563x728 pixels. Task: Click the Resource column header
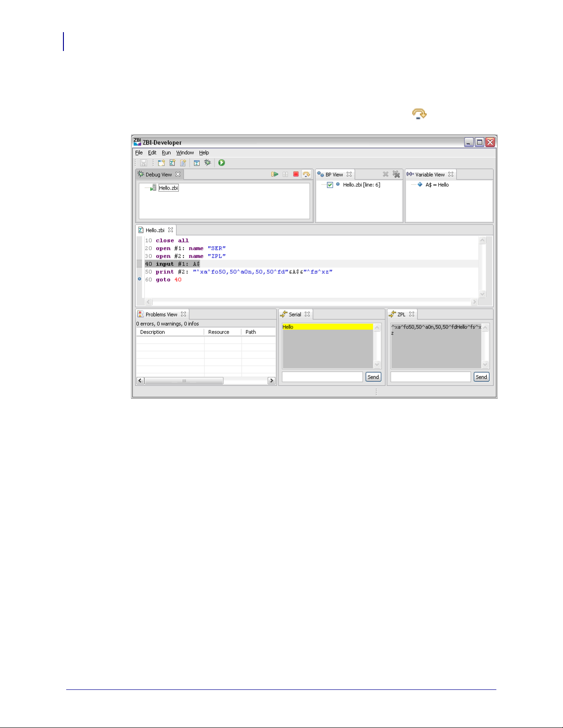223,332
